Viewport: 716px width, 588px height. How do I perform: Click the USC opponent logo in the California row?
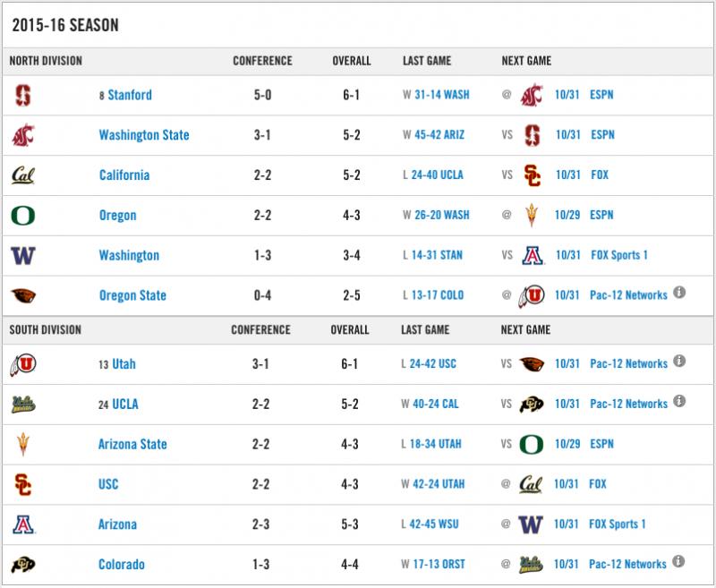pyautogui.click(x=532, y=175)
